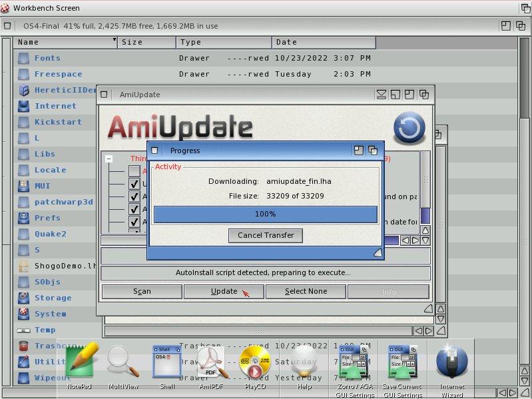This screenshot has width=532, height=399.
Task: Select the Trashcan icon
Action: pos(23,346)
